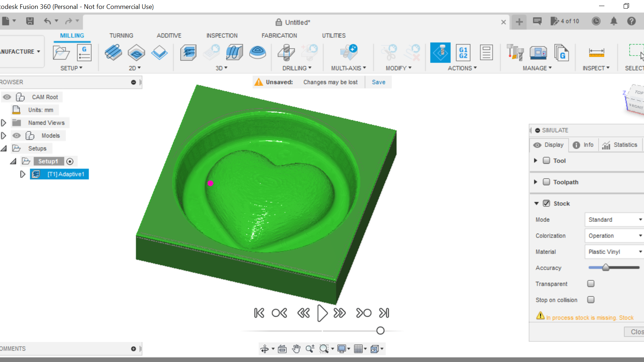Viewport: 644px width, 362px height.
Task: Collapse the Setup1 tree node
Action: click(x=13, y=161)
